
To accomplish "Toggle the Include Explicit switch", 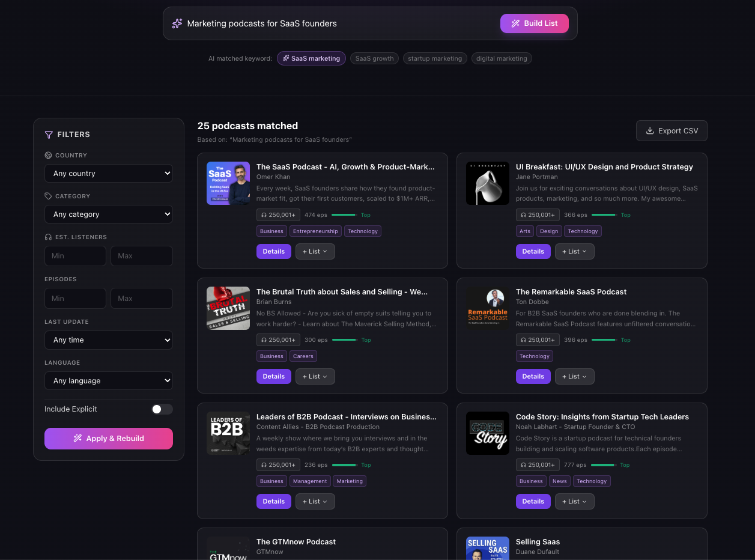I will [162, 409].
